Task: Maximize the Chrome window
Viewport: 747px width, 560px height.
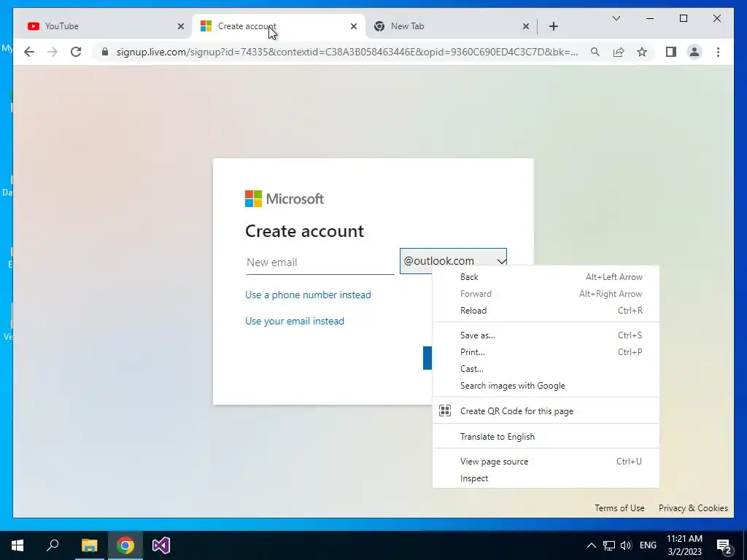Action: point(683,18)
